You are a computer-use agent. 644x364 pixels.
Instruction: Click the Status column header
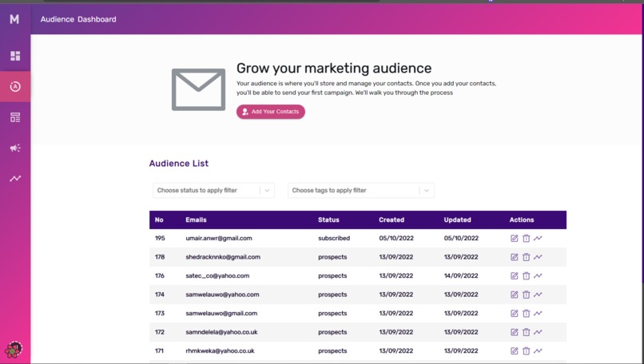point(328,220)
